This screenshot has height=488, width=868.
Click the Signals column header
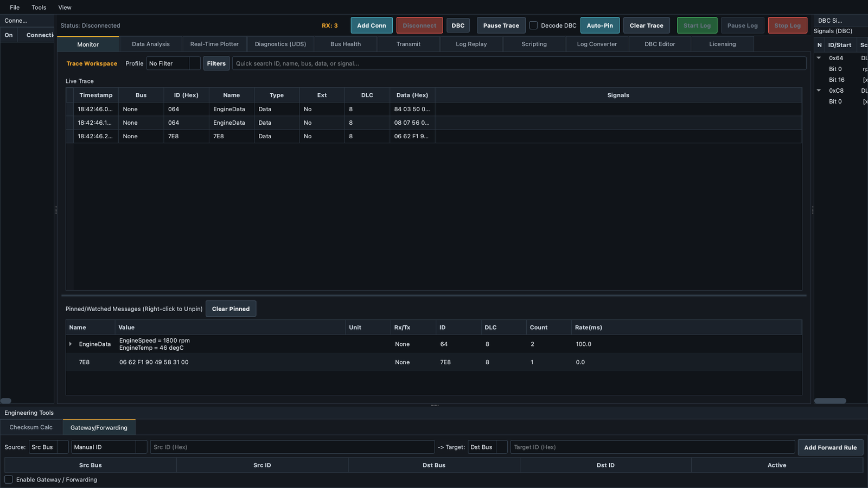(x=618, y=95)
